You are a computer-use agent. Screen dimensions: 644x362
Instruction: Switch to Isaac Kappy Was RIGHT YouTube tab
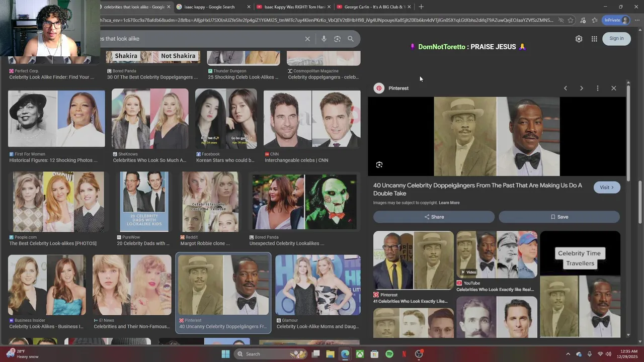294,7
